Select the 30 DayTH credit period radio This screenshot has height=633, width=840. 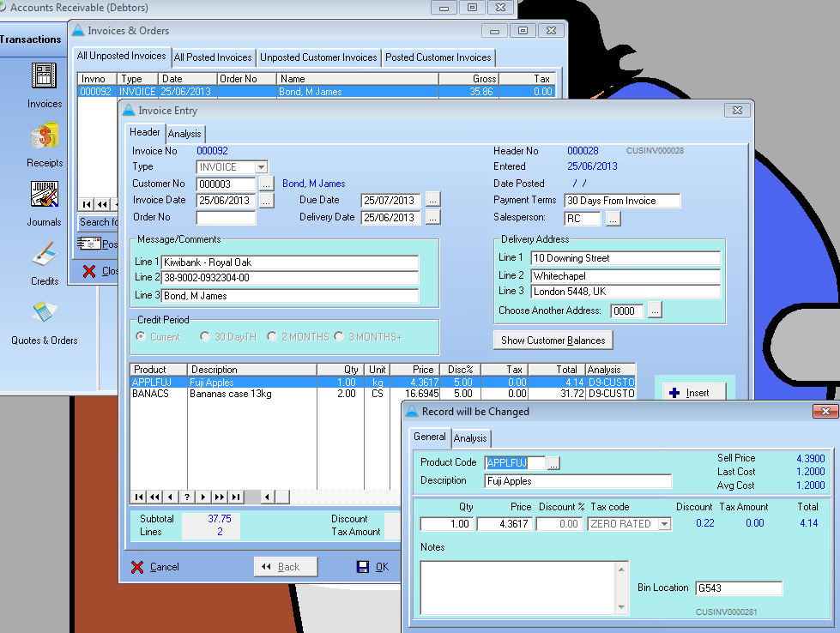205,337
